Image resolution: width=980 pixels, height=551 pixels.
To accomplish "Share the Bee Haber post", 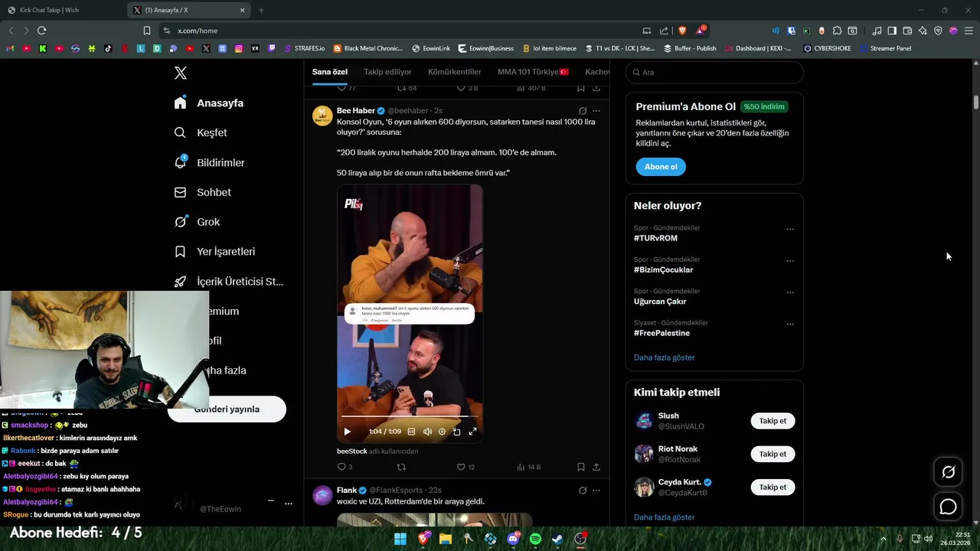I will (596, 467).
